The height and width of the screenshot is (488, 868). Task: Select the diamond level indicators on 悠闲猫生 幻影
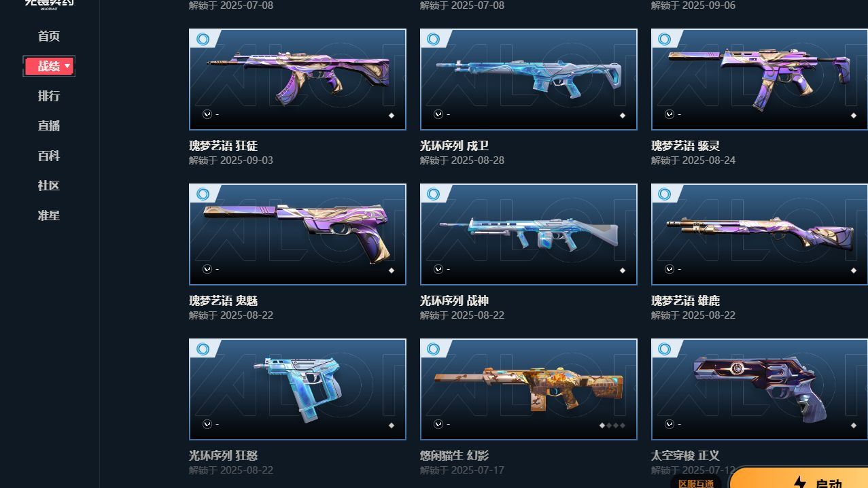pos(612,425)
